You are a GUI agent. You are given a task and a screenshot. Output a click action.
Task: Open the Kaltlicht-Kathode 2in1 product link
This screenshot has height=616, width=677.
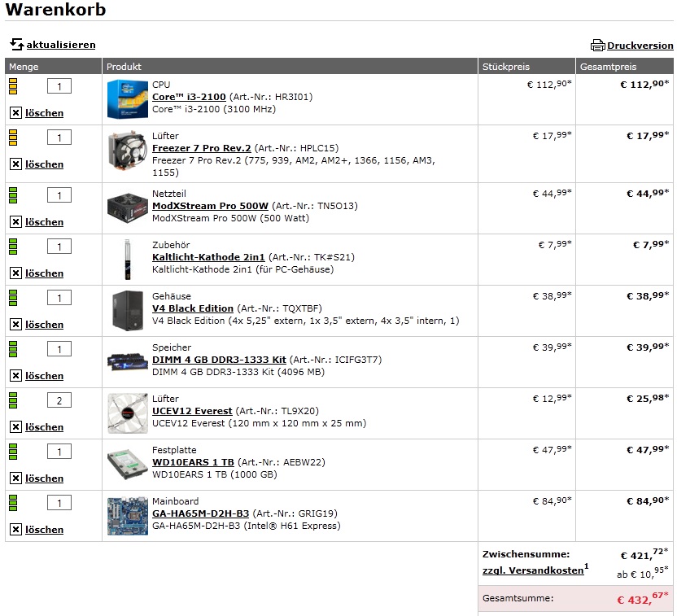[208, 257]
